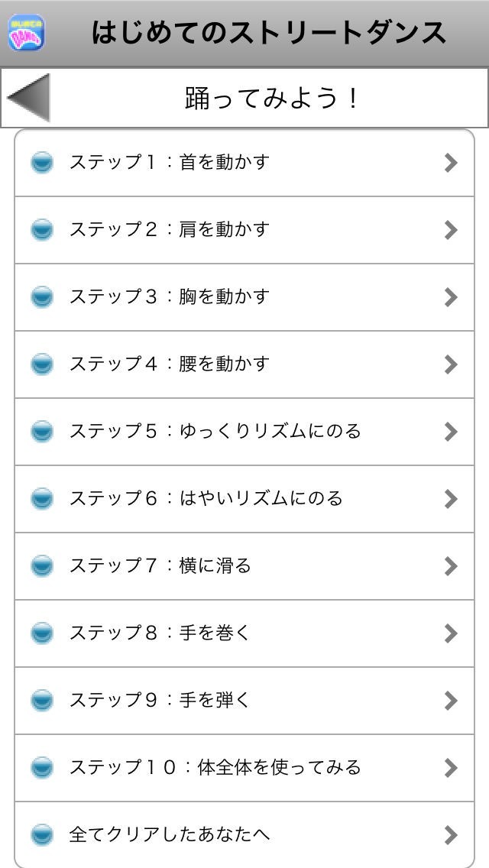Tap blue bullet icon beside ステップ３
Viewport: 489px width, 868px height.
point(42,297)
